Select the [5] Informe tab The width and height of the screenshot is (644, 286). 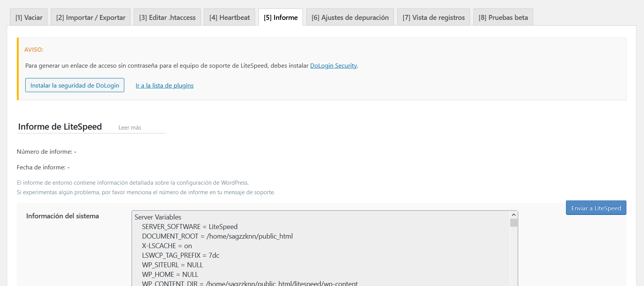[281, 17]
